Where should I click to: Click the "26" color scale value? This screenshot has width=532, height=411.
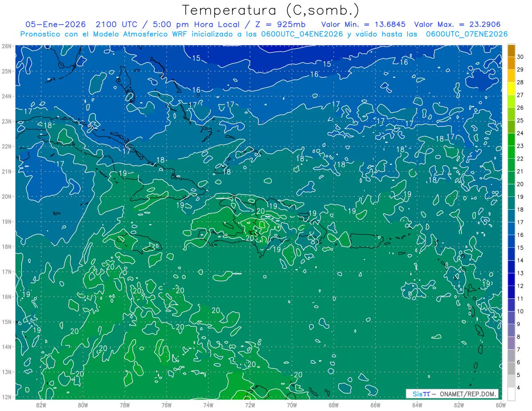[x=520, y=108]
